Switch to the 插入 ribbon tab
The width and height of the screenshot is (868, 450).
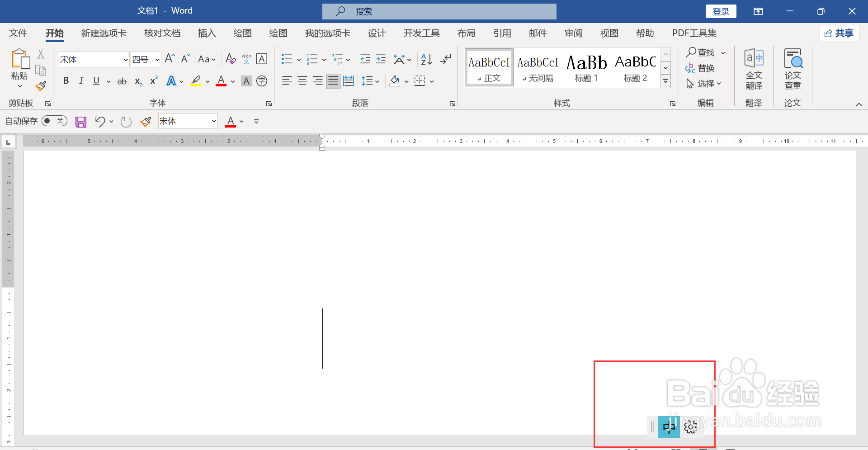(x=207, y=33)
